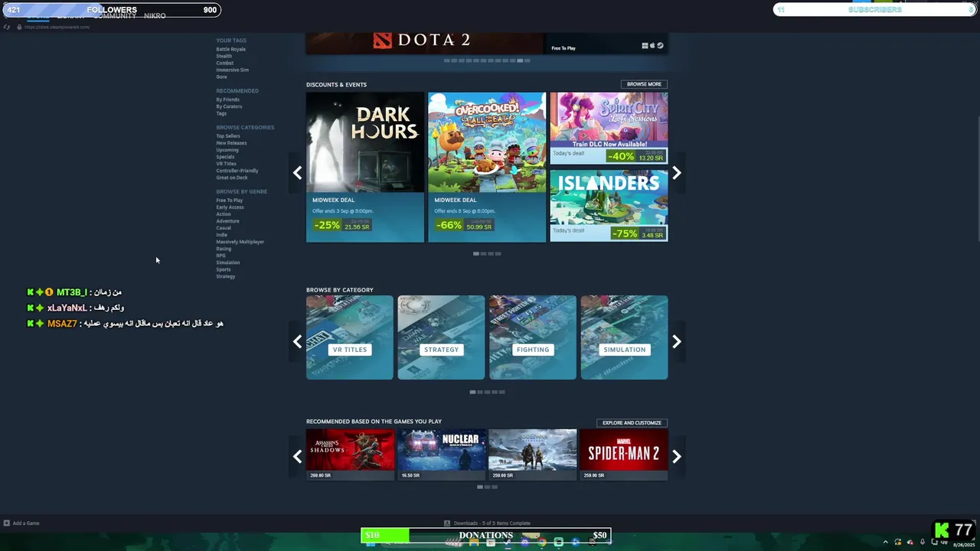Show next Browse by Category cards
This screenshot has width=980, height=551.
pos(677,342)
